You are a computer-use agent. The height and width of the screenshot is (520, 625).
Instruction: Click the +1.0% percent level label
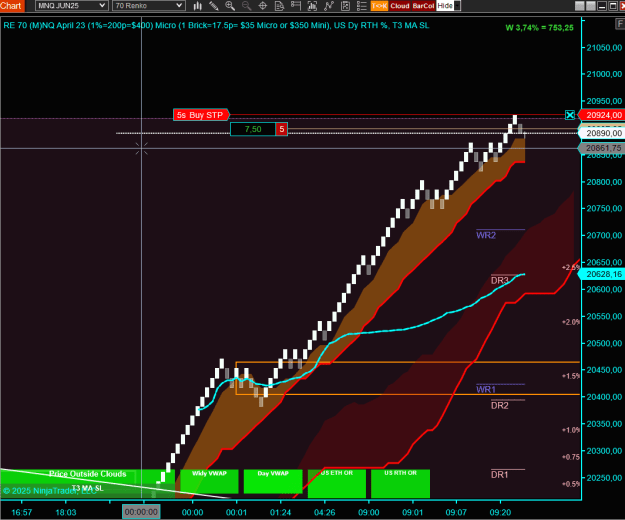[571, 430]
